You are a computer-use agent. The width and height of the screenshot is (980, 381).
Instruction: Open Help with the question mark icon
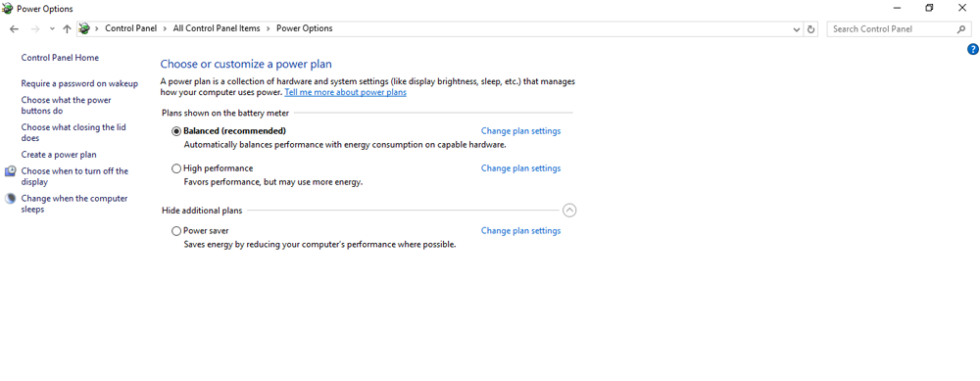coord(972,49)
